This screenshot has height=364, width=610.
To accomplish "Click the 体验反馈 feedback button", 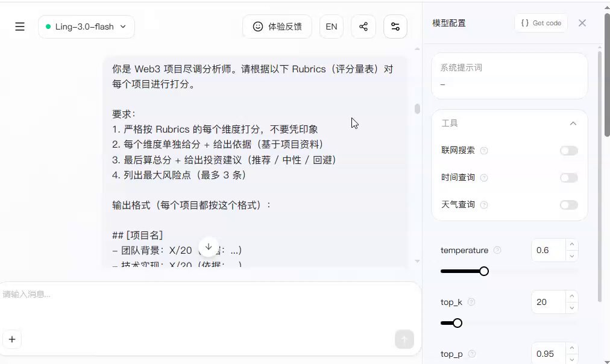I will [x=277, y=27].
